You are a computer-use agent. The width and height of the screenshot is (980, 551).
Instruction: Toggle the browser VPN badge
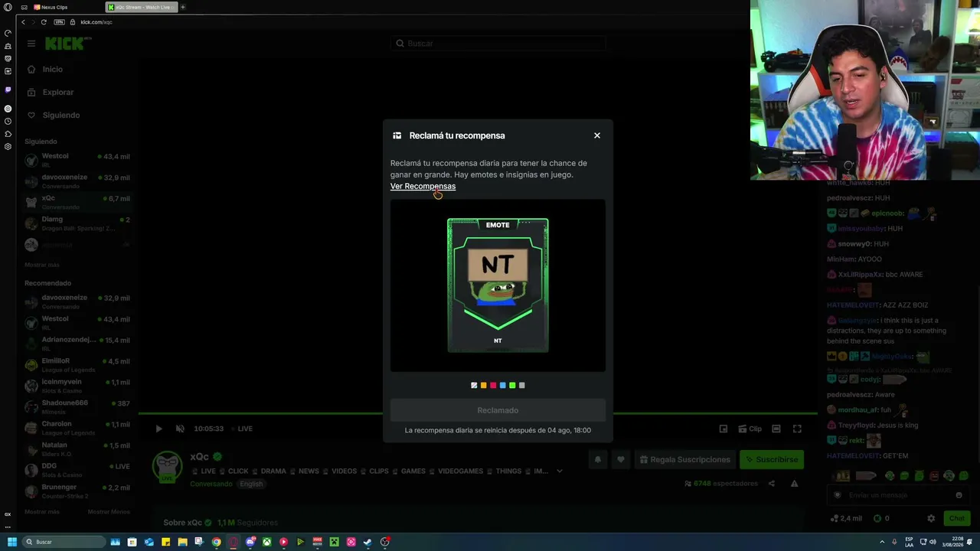59,22
